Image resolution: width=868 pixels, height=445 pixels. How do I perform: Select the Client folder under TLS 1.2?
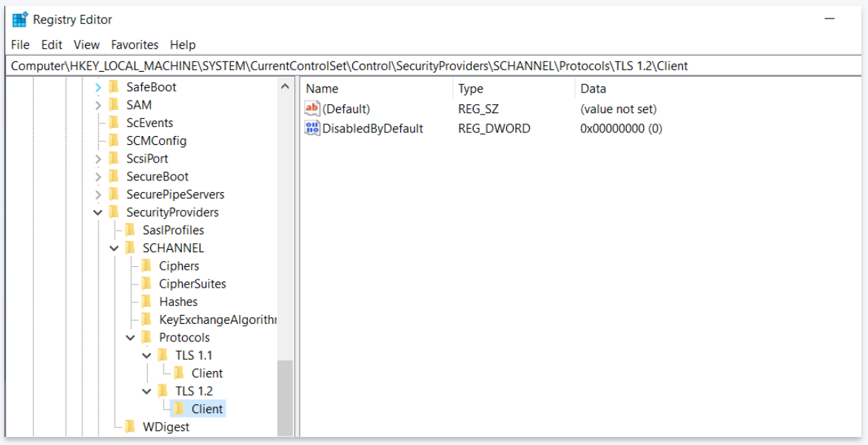[206, 408]
